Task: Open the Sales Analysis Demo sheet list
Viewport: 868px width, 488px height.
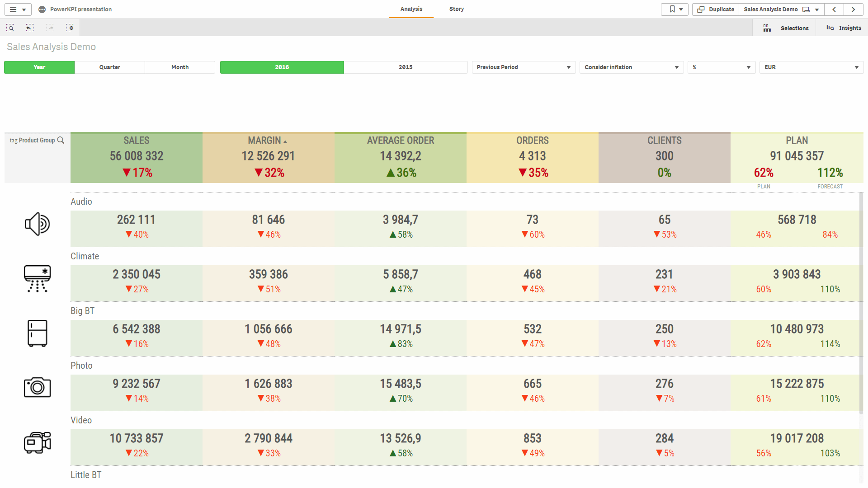Action: [781, 9]
